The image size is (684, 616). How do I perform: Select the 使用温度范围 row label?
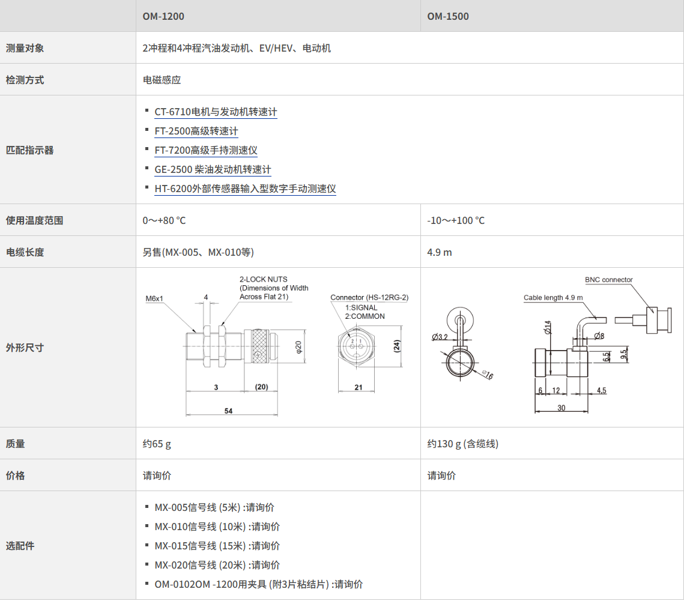pos(34,220)
